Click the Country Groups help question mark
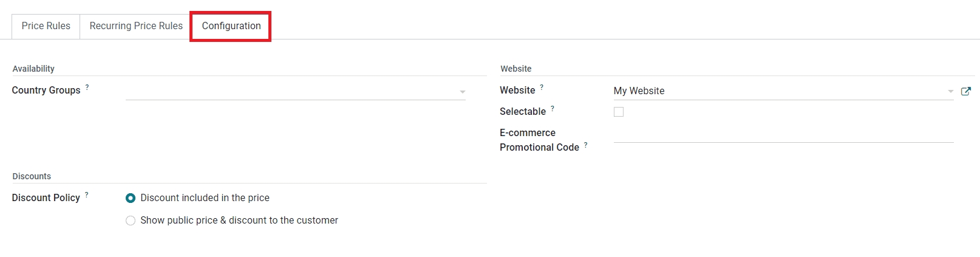The width and height of the screenshot is (980, 257). pos(87,87)
